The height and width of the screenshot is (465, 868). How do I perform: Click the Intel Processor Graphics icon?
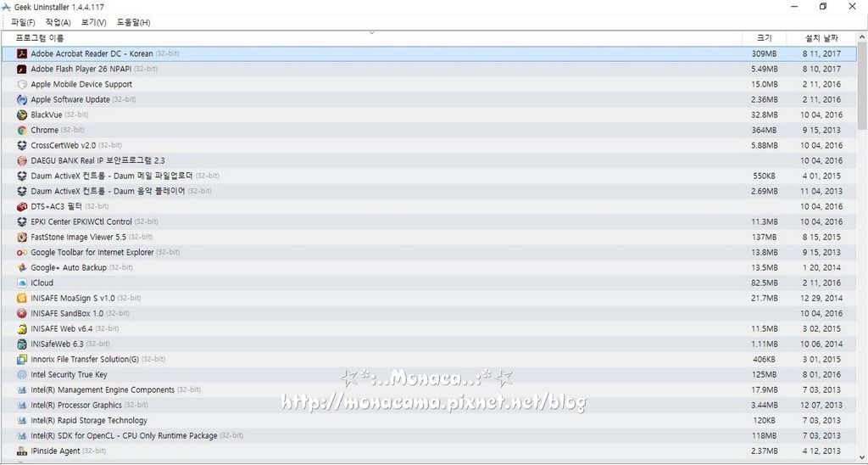pyautogui.click(x=21, y=405)
